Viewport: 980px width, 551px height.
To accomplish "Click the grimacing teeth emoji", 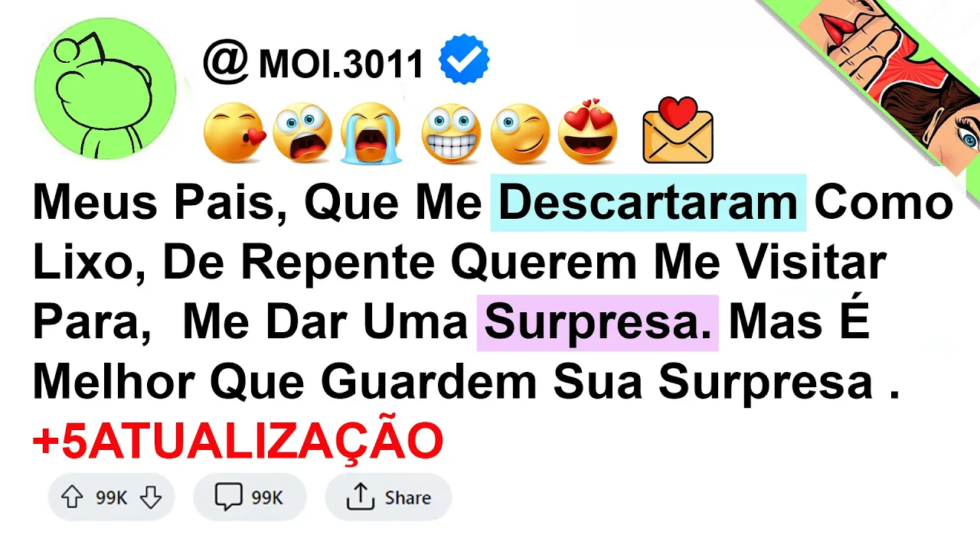I will [x=452, y=134].
